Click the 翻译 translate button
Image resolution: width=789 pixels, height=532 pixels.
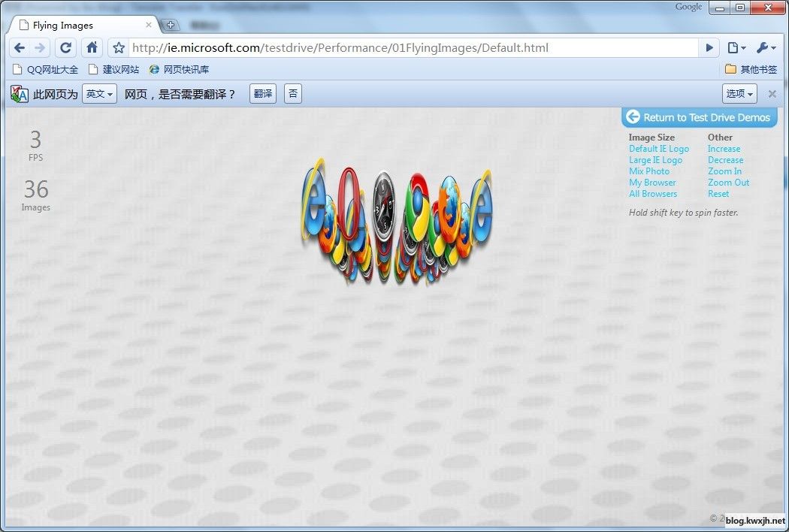[x=263, y=94]
